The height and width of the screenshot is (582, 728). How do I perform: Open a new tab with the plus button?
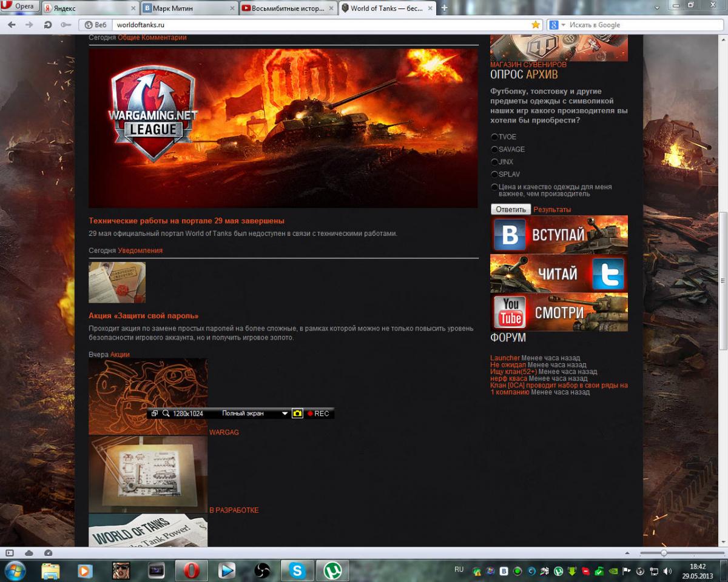[444, 8]
